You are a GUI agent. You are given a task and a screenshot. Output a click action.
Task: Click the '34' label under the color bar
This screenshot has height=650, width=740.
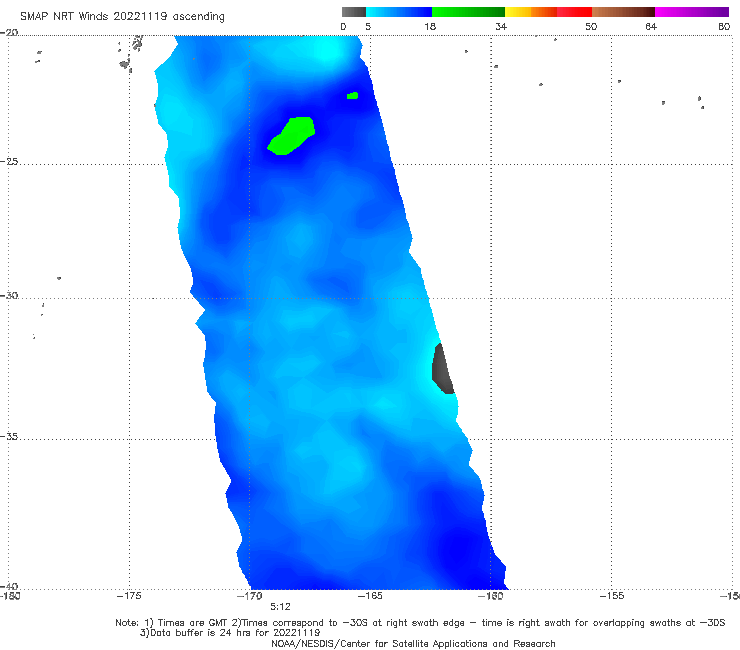click(x=501, y=27)
